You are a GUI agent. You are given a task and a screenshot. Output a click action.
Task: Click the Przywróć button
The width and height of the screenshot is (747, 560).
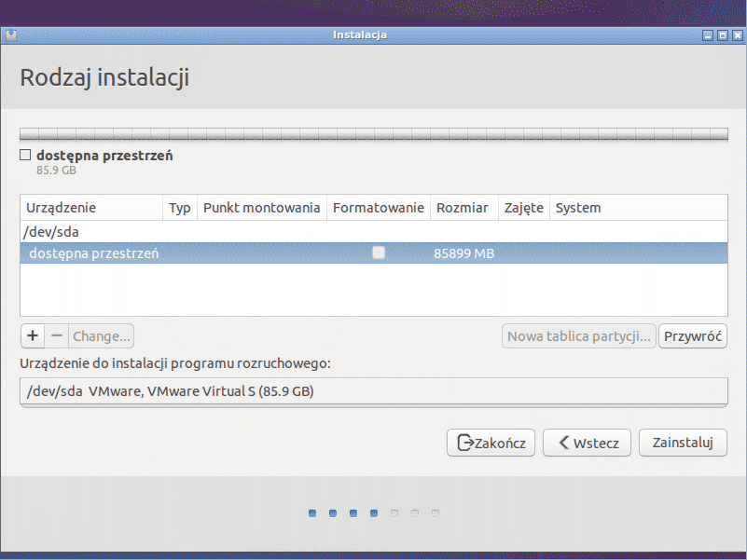(693, 336)
